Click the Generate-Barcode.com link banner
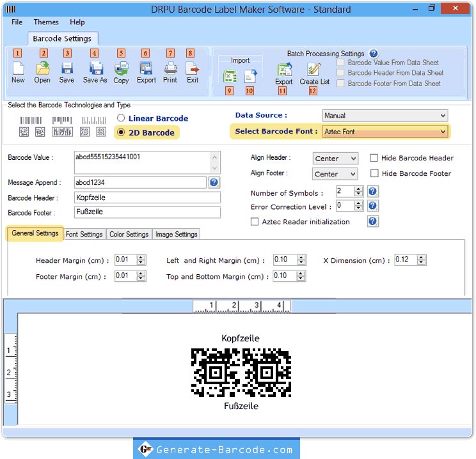The image size is (476, 459). coord(216,449)
